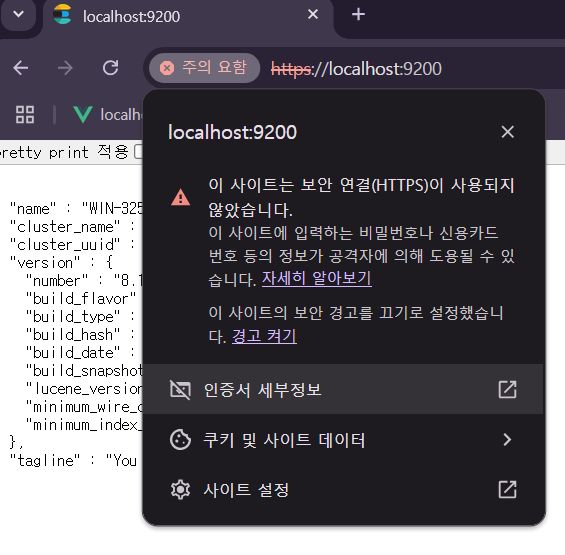Open a new tab with plus button
The height and width of the screenshot is (555, 565).
(x=358, y=14)
